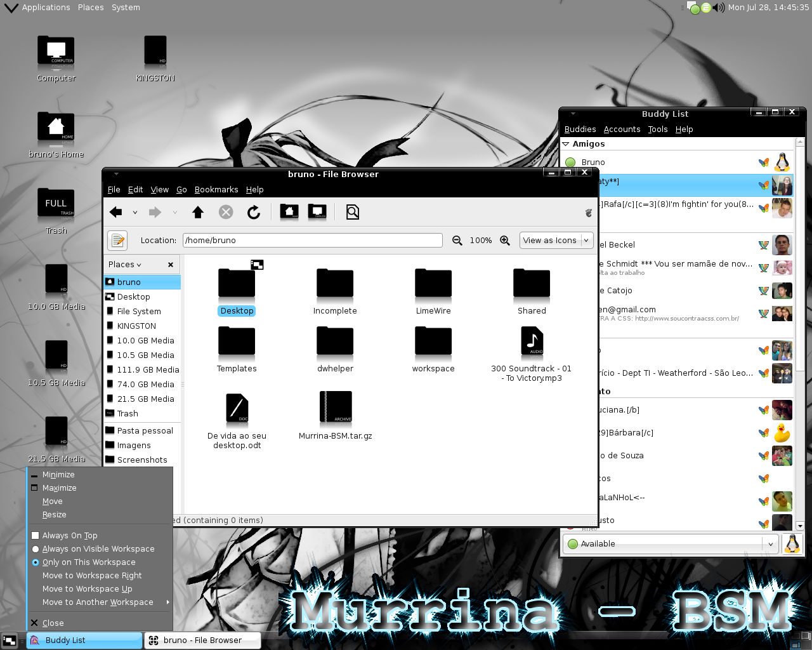Screen dimensions: 812x650
Task: Open Edit menu in File Browser
Action: (135, 190)
